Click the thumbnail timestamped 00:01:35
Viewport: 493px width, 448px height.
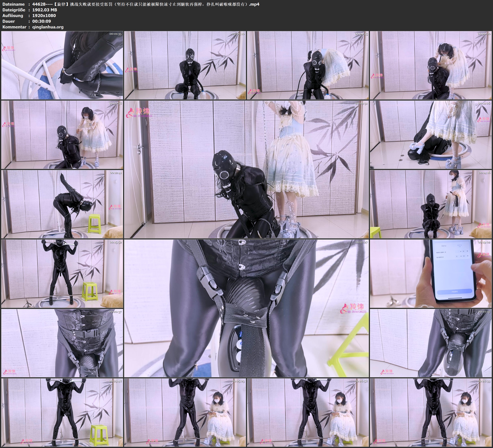(x=62, y=65)
